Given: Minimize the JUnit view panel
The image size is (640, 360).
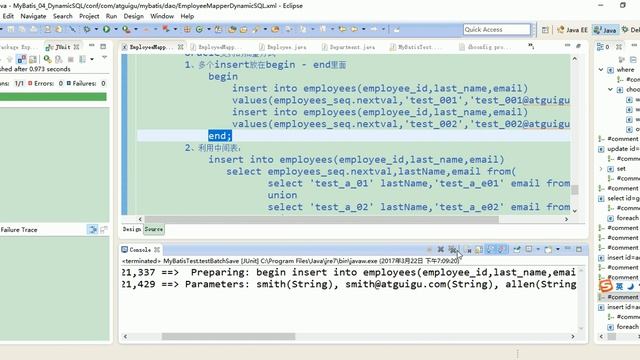Looking at the screenshot, I should (91, 46).
